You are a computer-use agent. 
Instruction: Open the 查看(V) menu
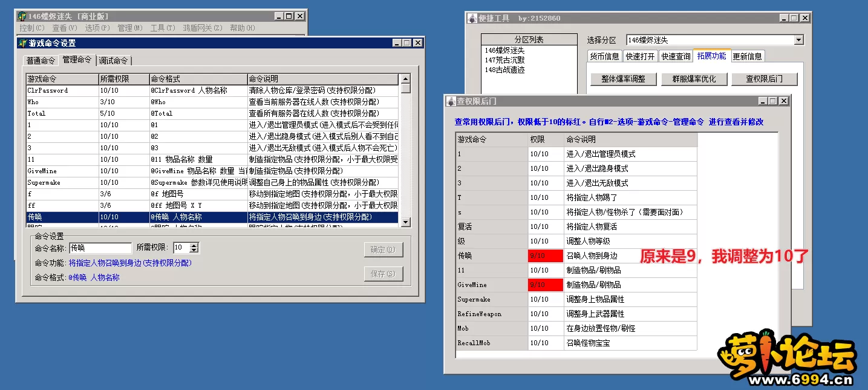pyautogui.click(x=65, y=28)
